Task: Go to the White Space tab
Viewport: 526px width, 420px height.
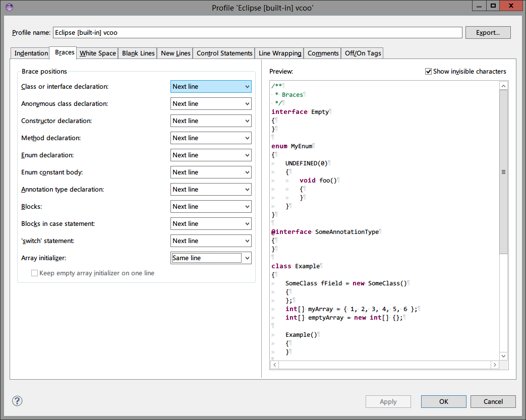Action: [x=98, y=53]
